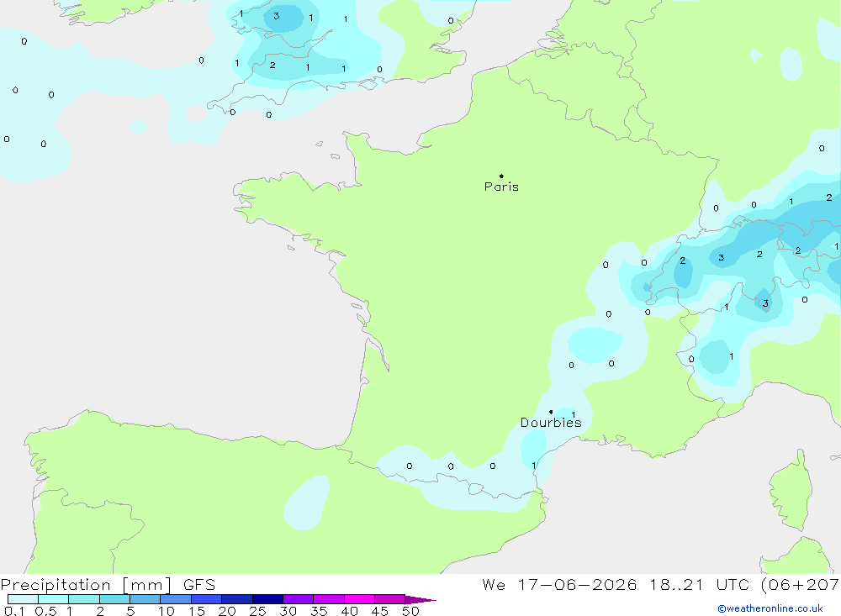Click the GFS model label
Screen dimensions: 841x616
click(199, 585)
